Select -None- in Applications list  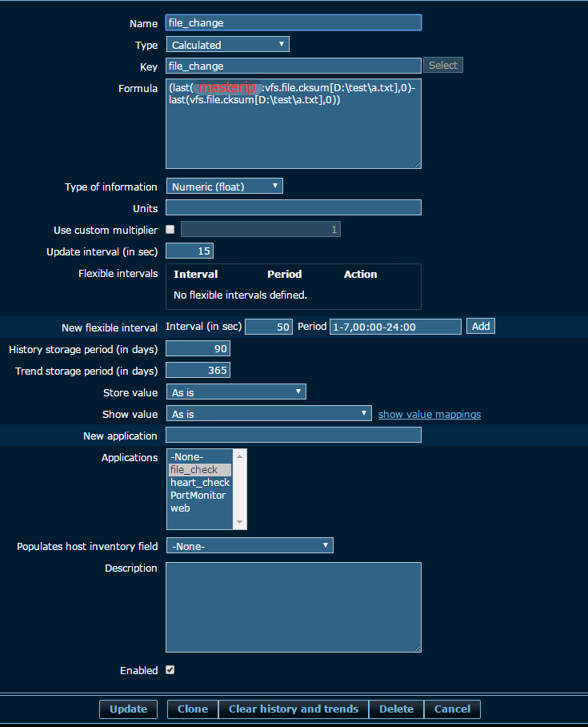pyautogui.click(x=200, y=457)
